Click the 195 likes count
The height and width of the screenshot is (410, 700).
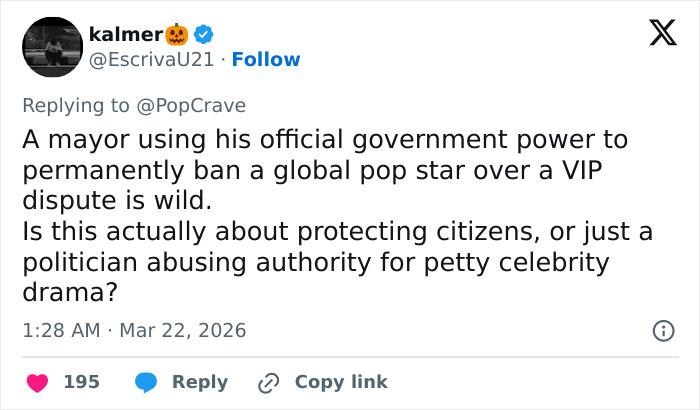(81, 382)
